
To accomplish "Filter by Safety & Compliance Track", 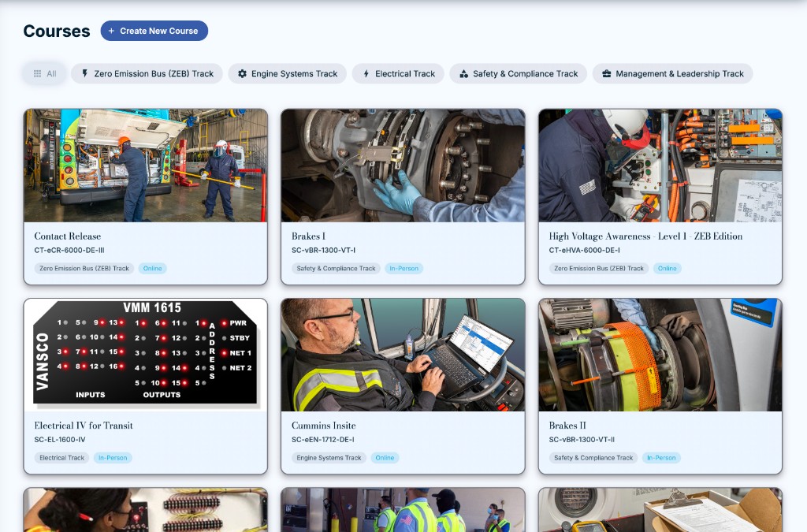I will click(519, 73).
